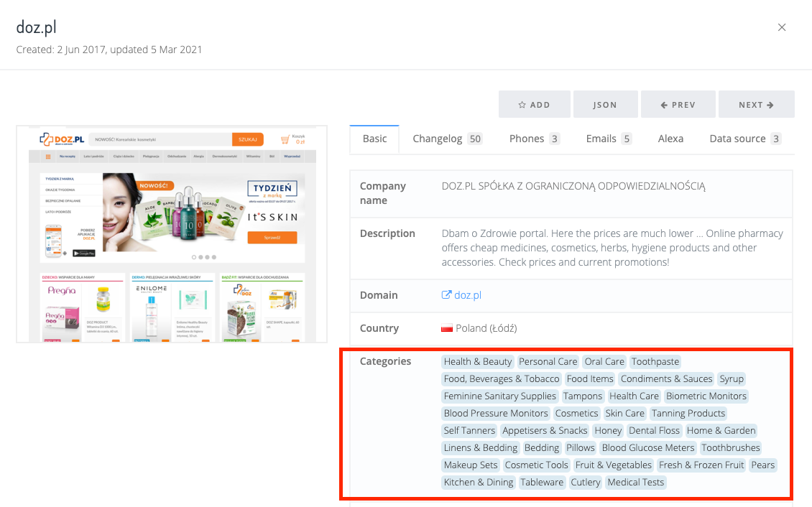812x507 pixels.
Task: Go to previous record with PREV
Action: [678, 105]
